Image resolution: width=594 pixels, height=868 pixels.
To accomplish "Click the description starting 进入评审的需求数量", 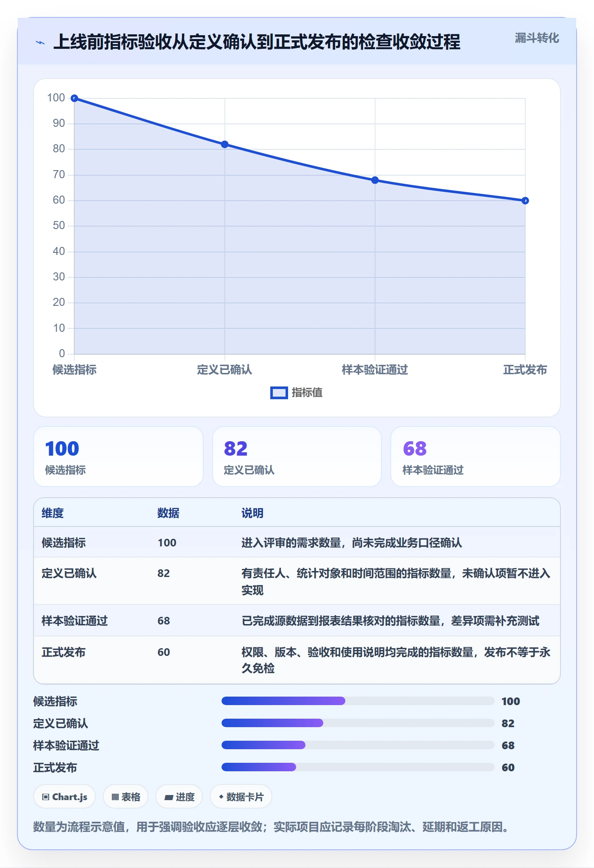I will click(x=352, y=543).
